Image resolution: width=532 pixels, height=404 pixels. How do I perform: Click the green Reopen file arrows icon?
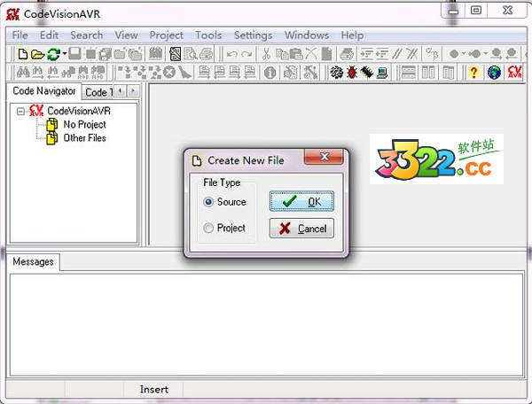(x=53, y=54)
